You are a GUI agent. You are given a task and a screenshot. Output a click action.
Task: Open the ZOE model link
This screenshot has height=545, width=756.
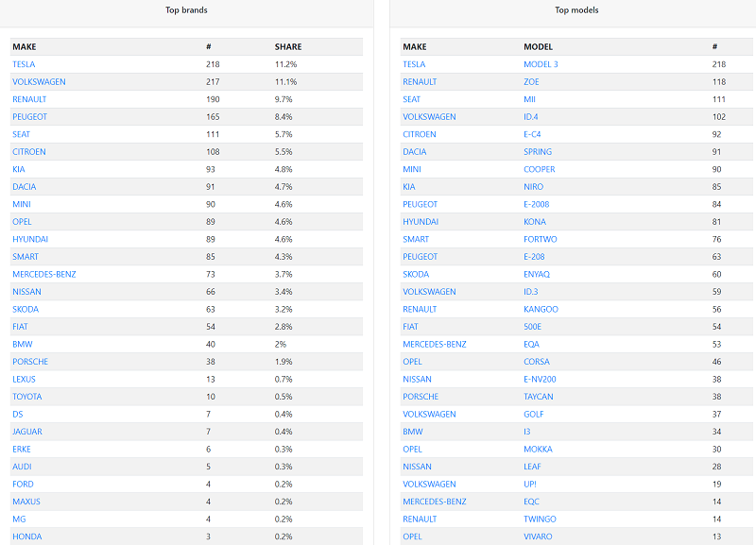pyautogui.click(x=531, y=82)
